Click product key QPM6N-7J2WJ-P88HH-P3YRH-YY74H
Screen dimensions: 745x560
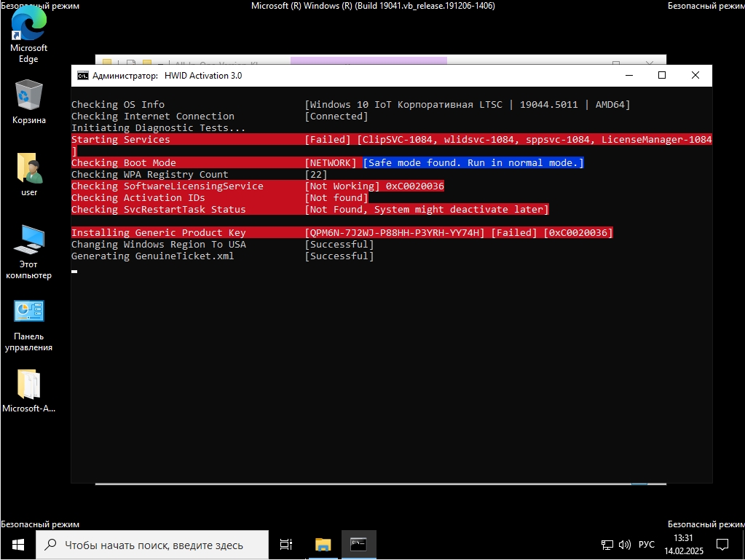click(x=395, y=232)
